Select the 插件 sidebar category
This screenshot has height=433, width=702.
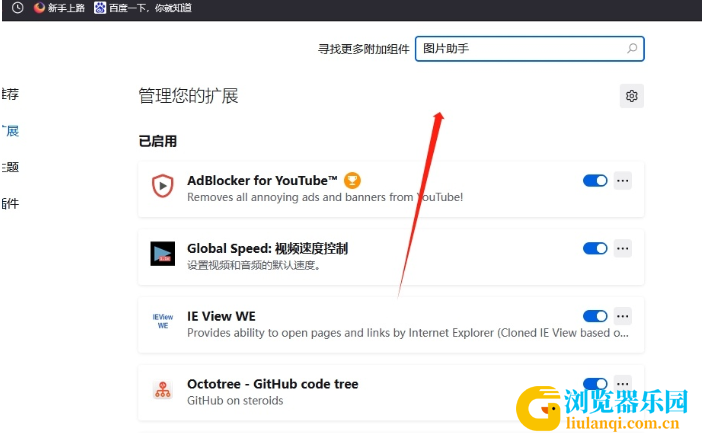tap(10, 204)
